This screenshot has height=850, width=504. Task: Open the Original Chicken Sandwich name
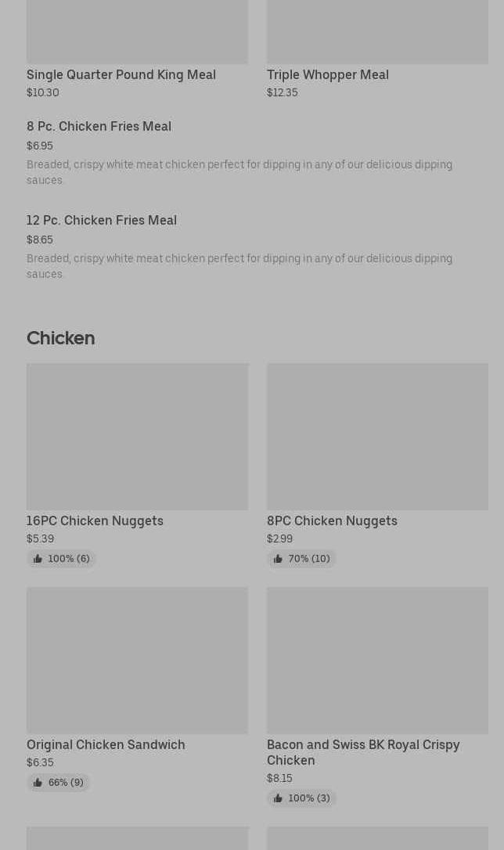click(106, 744)
